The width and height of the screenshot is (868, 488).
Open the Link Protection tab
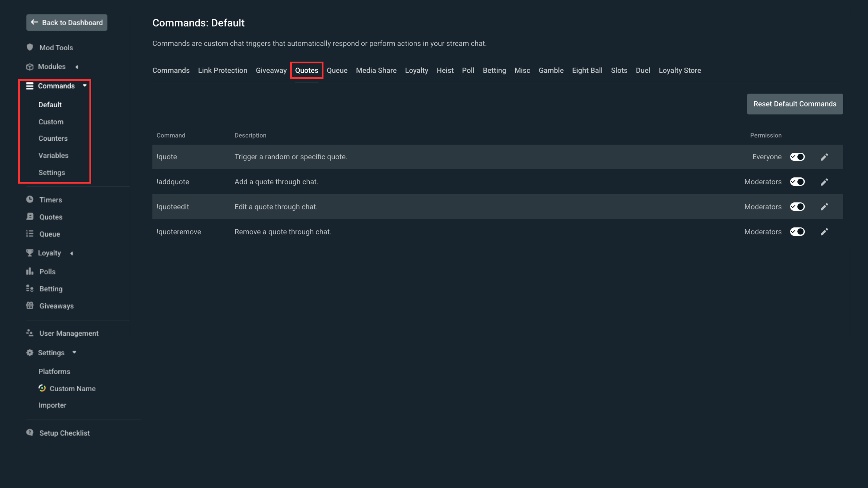coord(222,70)
